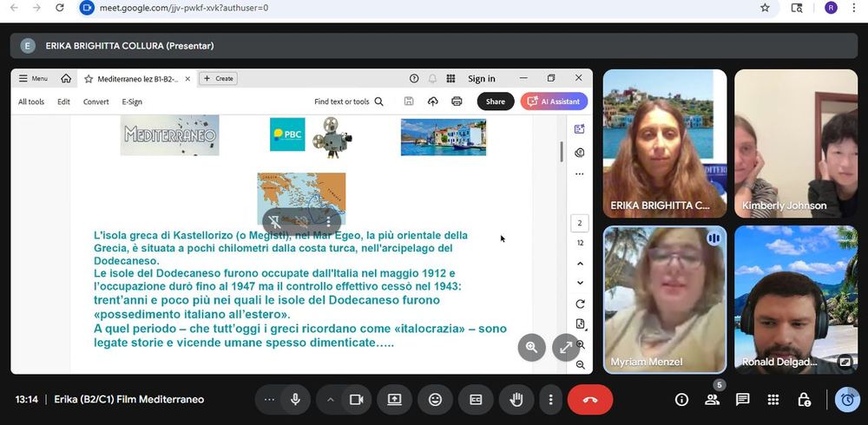Open the E-Sign menu in Acrobat

coord(132,101)
